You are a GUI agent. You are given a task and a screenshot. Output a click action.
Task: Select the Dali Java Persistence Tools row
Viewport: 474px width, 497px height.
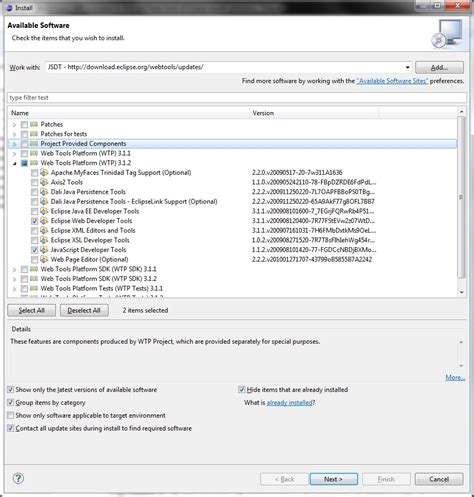click(232, 192)
